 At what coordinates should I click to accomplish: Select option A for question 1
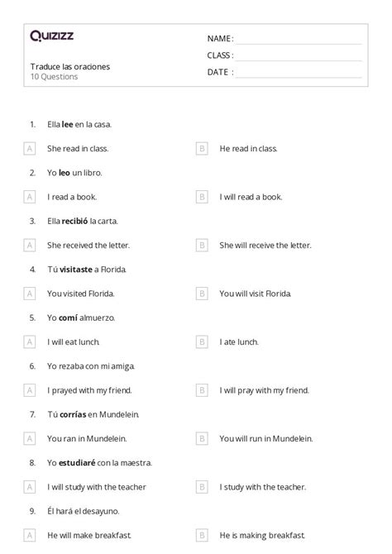click(x=30, y=149)
